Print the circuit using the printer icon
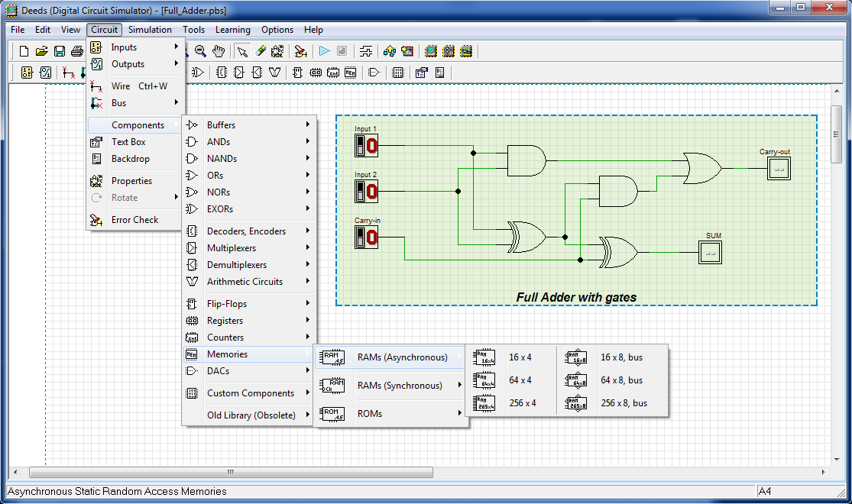852x504 pixels. pyautogui.click(x=76, y=51)
